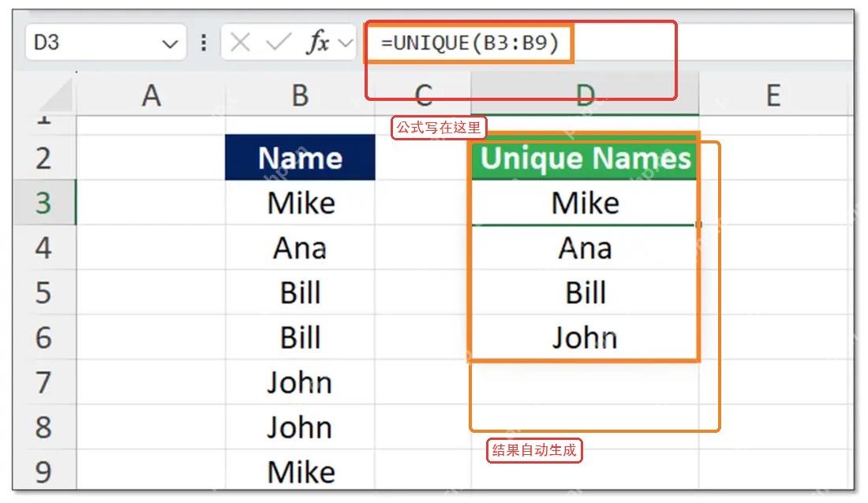
Task: Click the confirm checkmark formula icon
Action: coord(279,42)
